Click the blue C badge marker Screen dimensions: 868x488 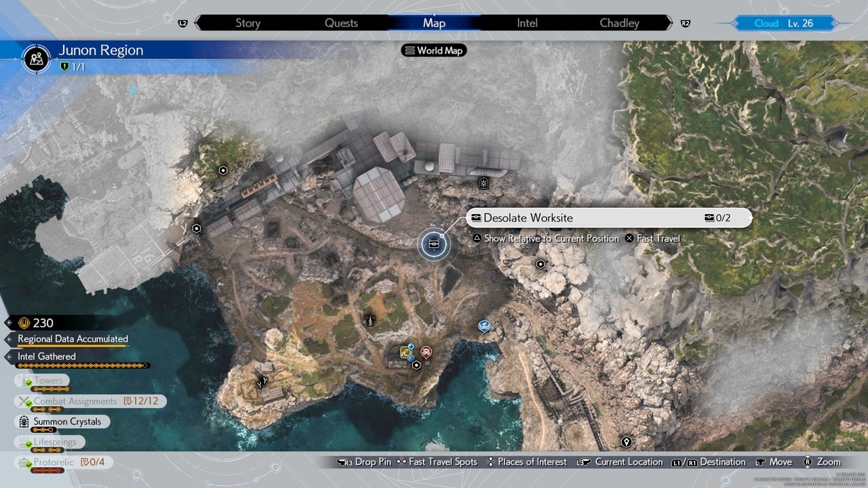coord(411,358)
